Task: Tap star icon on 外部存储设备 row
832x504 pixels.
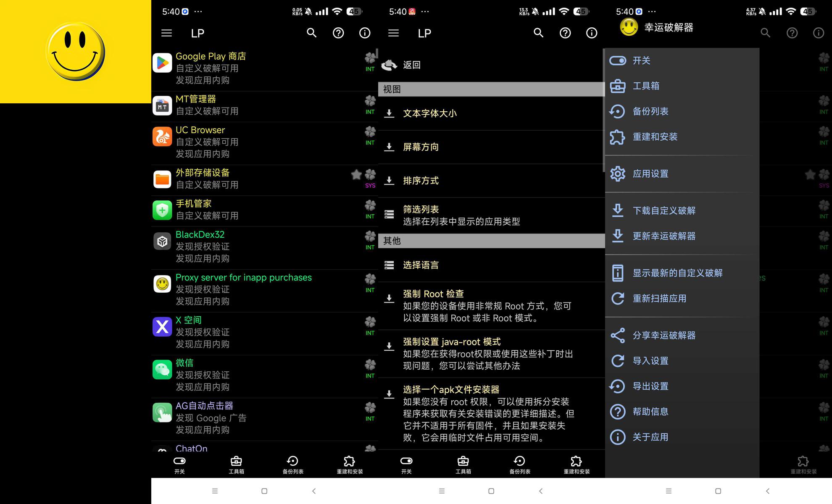Action: (x=356, y=174)
